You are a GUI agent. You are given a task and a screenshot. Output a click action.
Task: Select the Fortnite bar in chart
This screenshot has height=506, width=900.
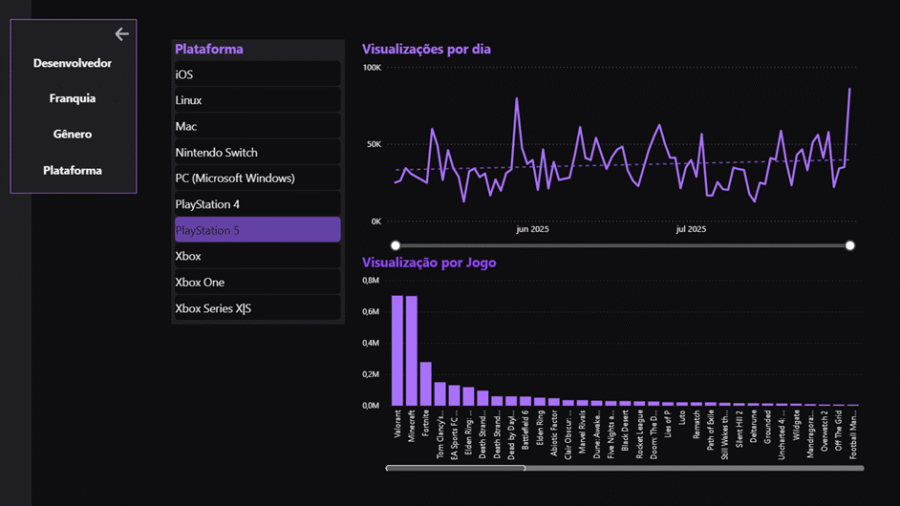[x=426, y=383]
